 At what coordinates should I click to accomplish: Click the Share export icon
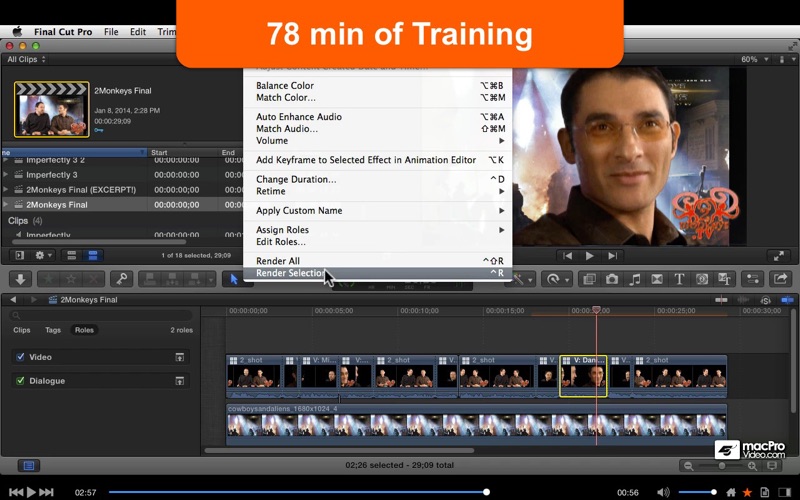pyautogui.click(x=781, y=279)
